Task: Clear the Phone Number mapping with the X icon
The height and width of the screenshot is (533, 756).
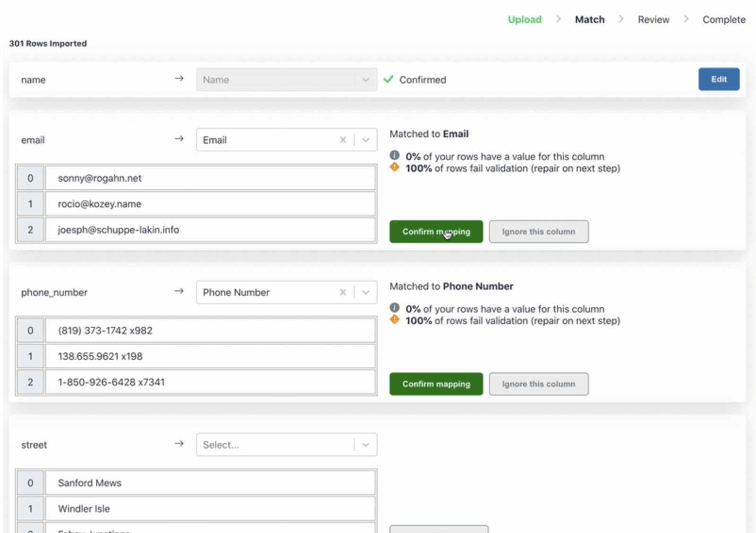Action: click(x=343, y=292)
